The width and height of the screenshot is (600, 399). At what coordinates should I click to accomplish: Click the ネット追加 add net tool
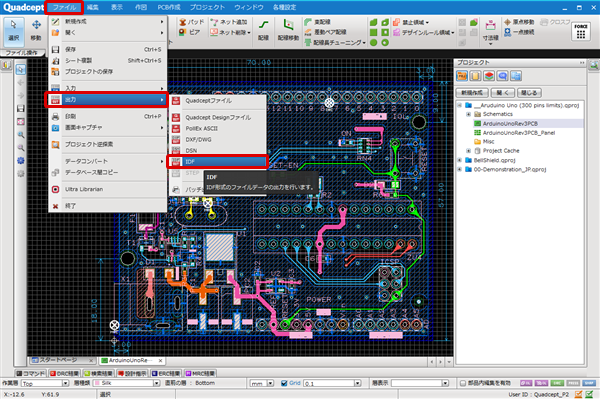pyautogui.click(x=229, y=22)
